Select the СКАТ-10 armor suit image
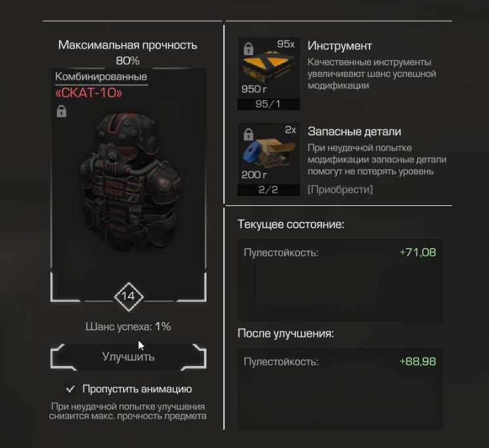This screenshot has height=448, width=489. pos(131,182)
